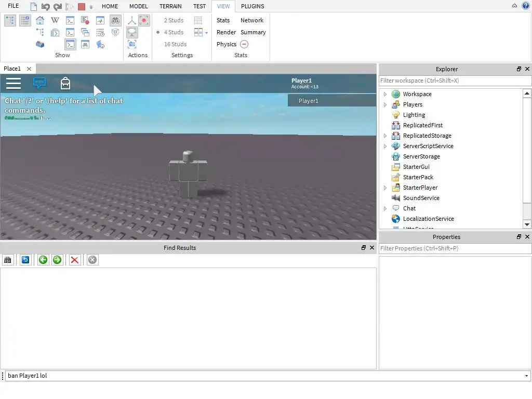Clear find results with red X icon
Viewport: 532px width, 399px height.
pos(75,260)
